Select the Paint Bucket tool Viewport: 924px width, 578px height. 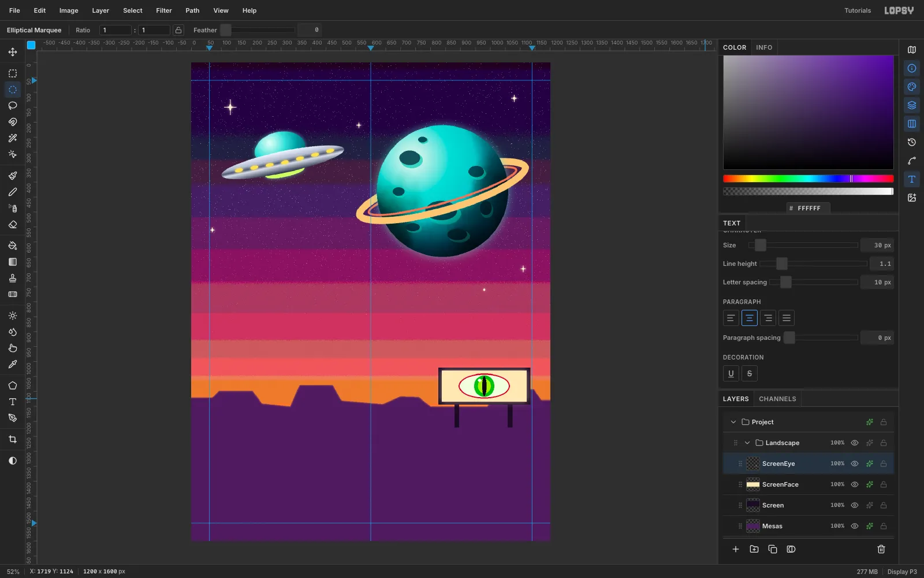pyautogui.click(x=13, y=246)
